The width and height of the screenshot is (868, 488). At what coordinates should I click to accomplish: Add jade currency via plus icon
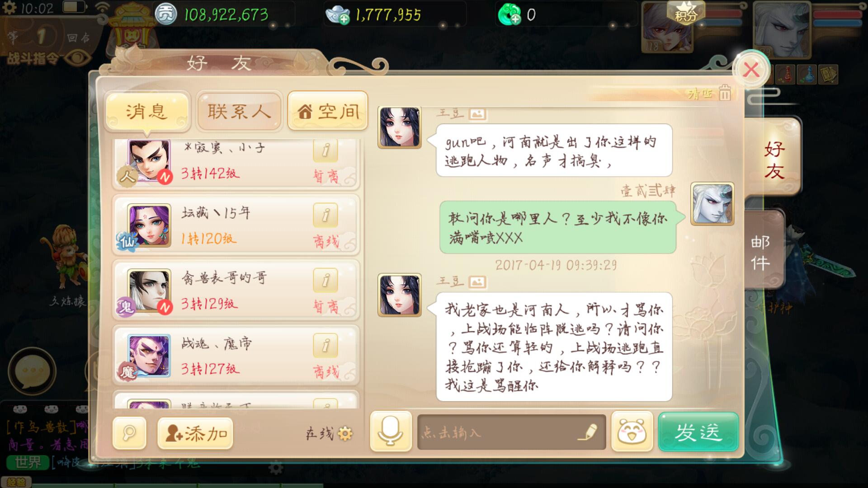(515, 19)
